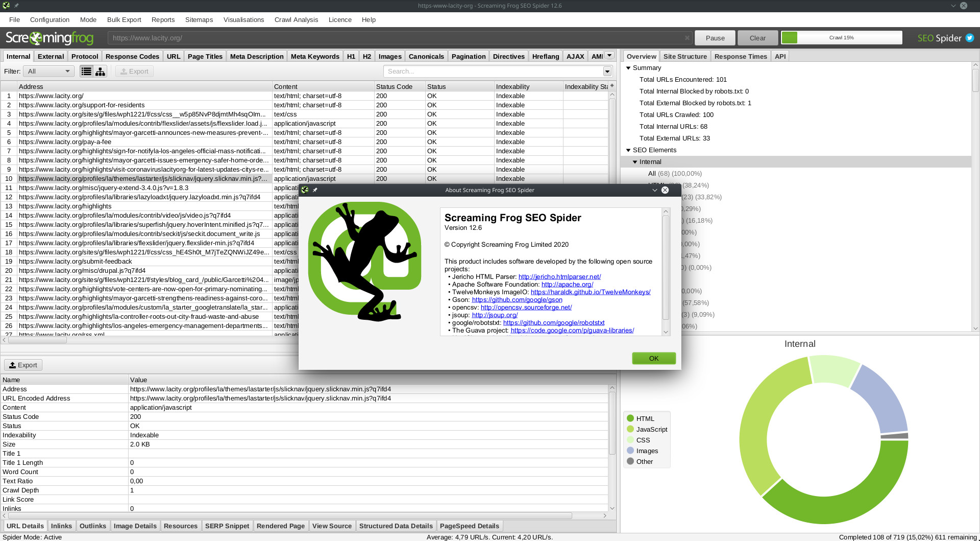This screenshot has height=541, width=980.
Task: Collapse About dialog with chevron icon
Action: point(654,190)
